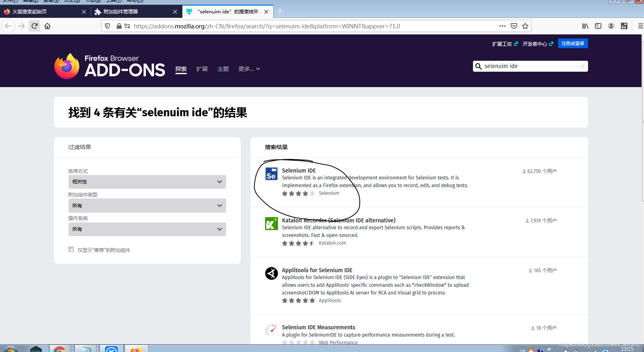Click the 18 个用户 count
This screenshot has width=644, height=352.
click(x=543, y=328)
